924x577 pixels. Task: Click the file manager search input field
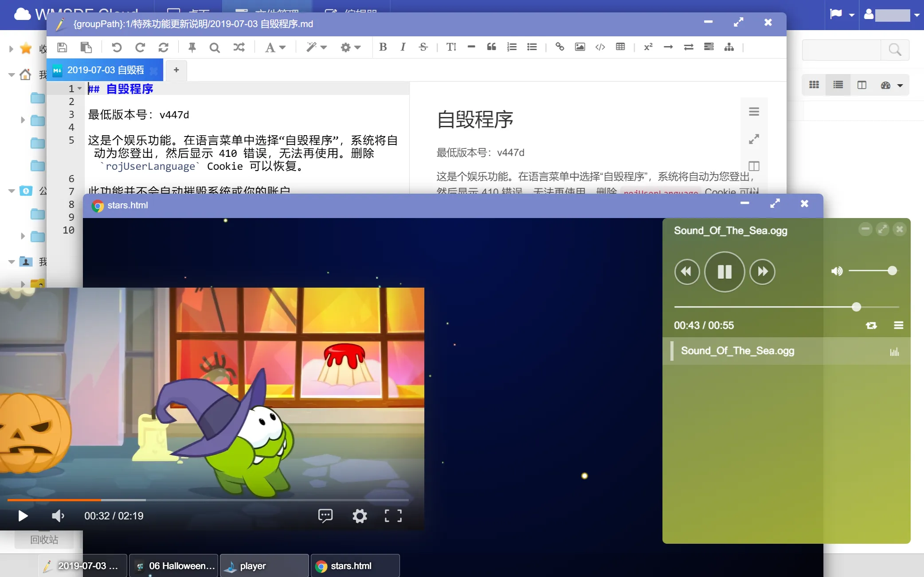coord(842,50)
